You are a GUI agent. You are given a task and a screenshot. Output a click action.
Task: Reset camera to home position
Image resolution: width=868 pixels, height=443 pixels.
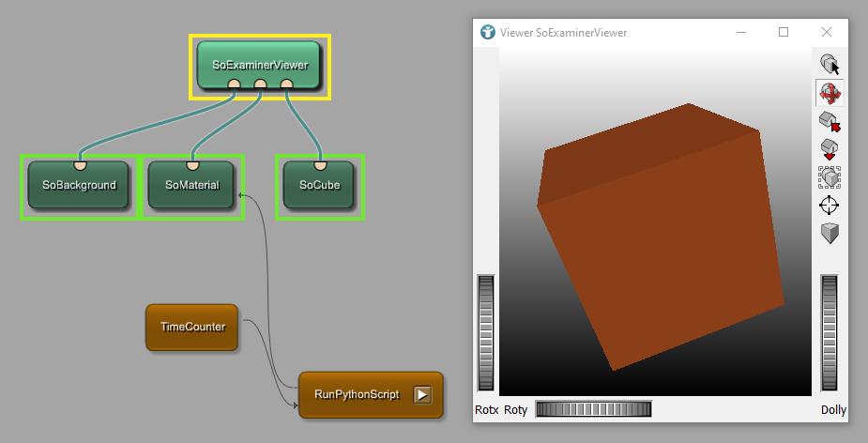point(830,121)
